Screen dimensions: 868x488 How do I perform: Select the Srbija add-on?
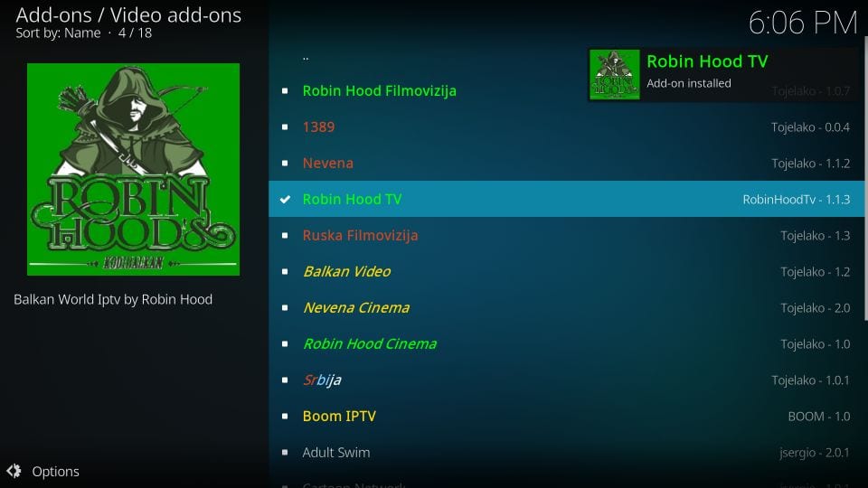pyautogui.click(x=567, y=380)
